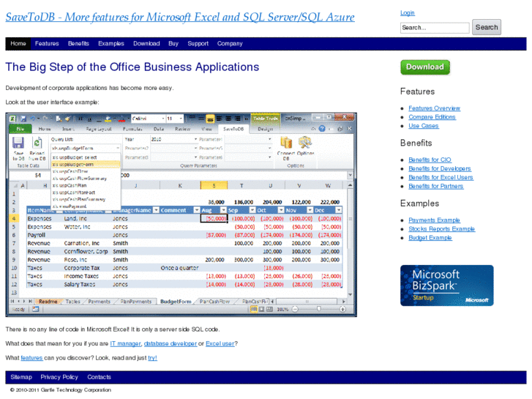Click the Save to DB ribbon icon
Screen dimensions: 532x399
18,143
